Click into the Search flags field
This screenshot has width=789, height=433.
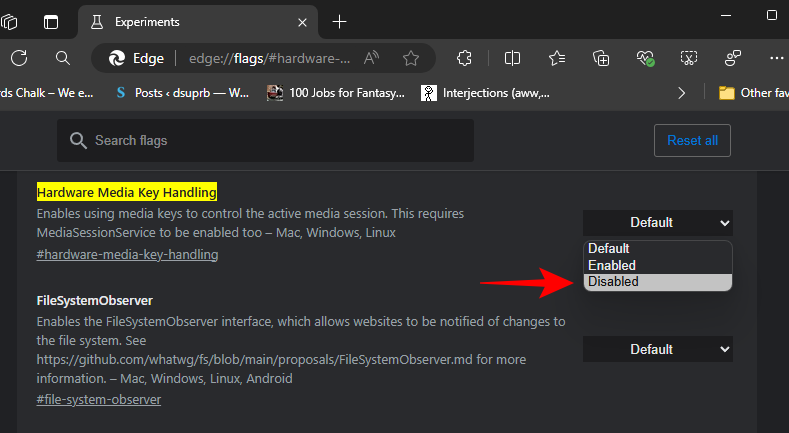point(270,141)
